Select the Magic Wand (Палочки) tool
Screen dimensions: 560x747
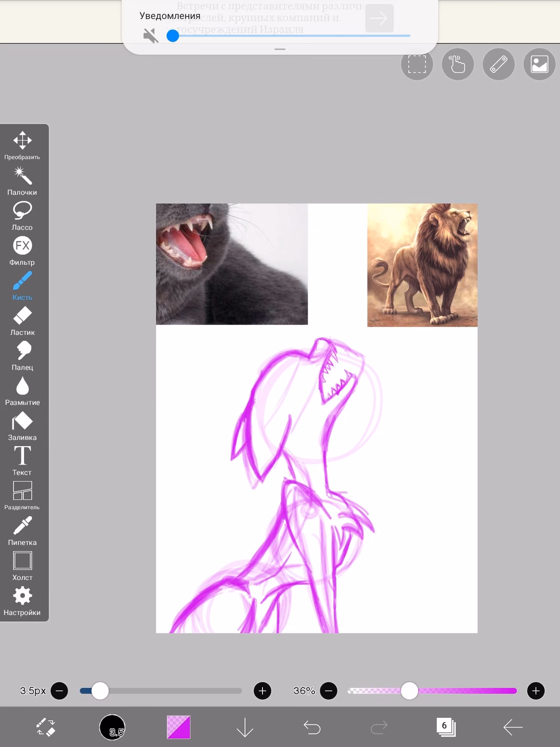(x=22, y=181)
